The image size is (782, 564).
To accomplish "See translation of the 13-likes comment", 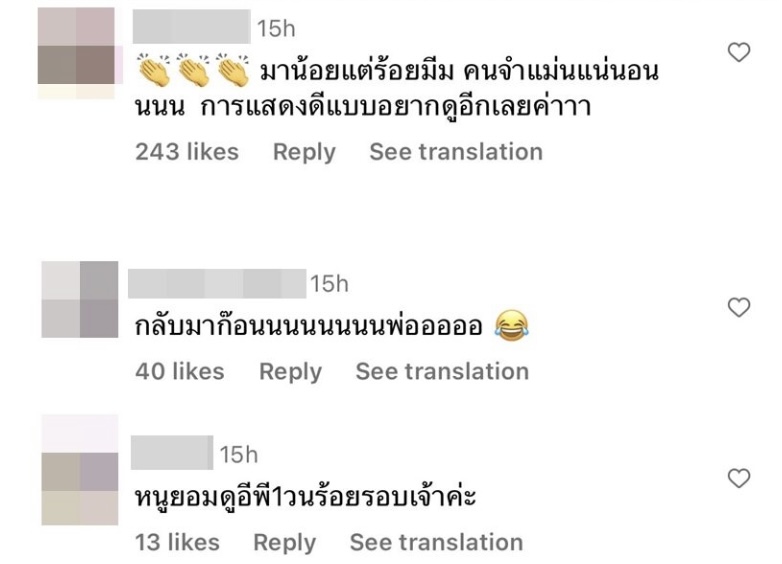I will click(x=436, y=542).
